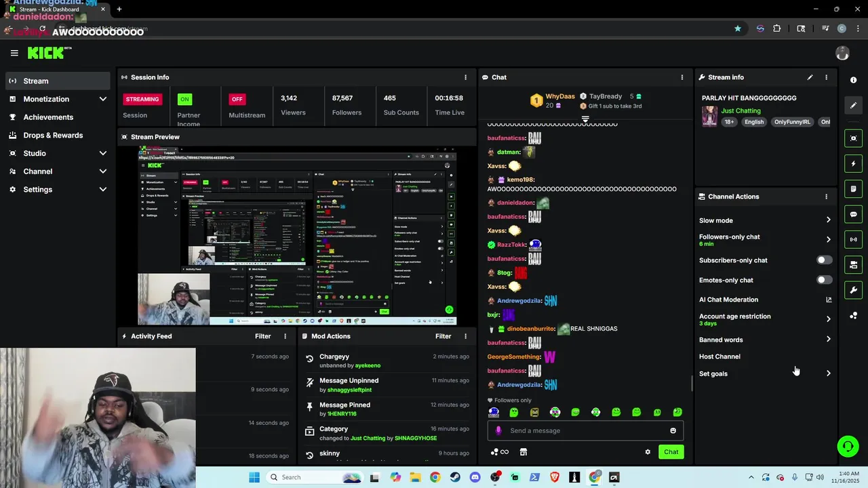
Task: Open Mod Actions three-dot options
Action: tap(465, 336)
